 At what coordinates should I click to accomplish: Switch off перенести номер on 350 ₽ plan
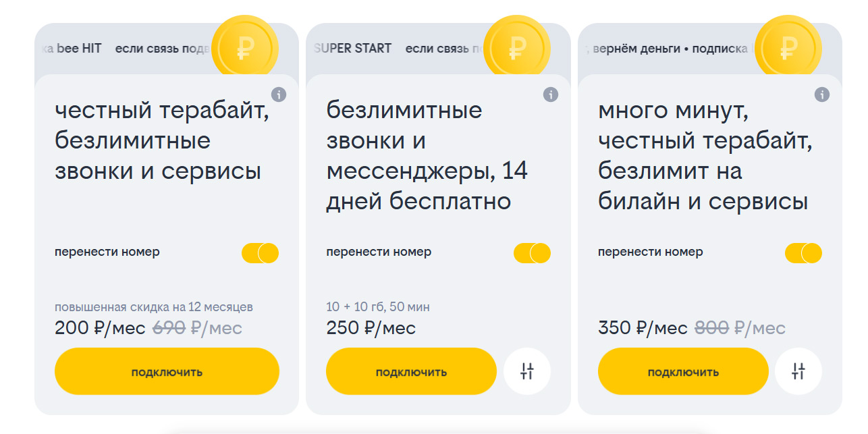tap(803, 253)
